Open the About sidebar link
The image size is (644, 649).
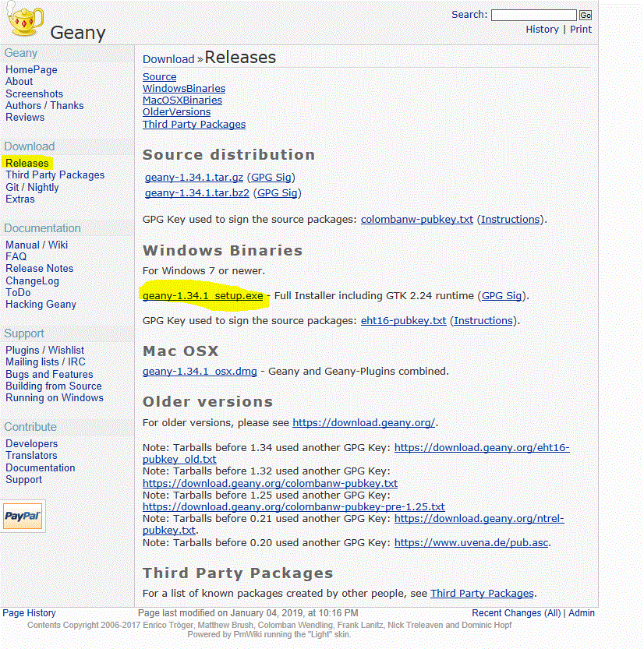[19, 81]
